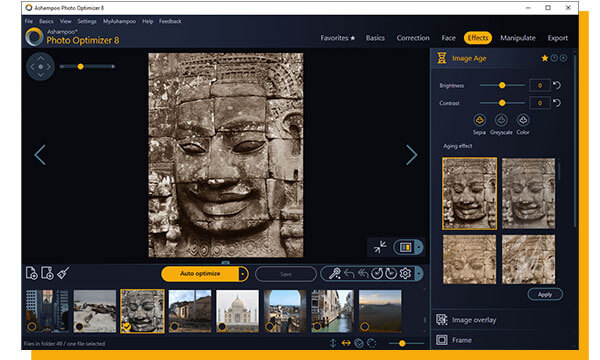Select the skyscraper thumbnail's circle
The width and height of the screenshot is (600, 360).
pos(32,327)
